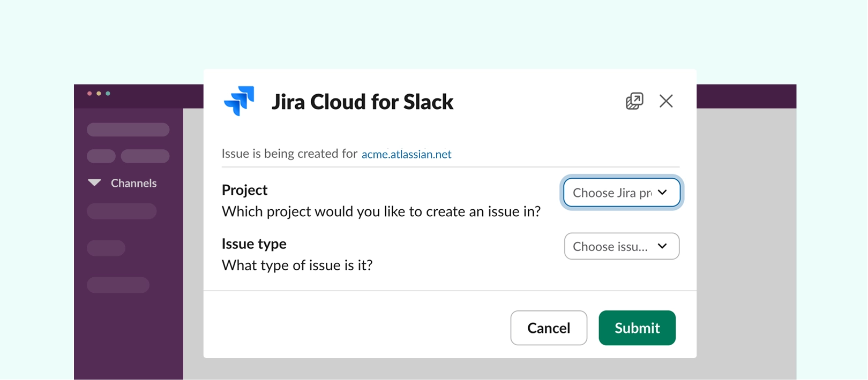868x380 pixels.
Task: Click the red window dot in Slack
Action: [x=89, y=94]
